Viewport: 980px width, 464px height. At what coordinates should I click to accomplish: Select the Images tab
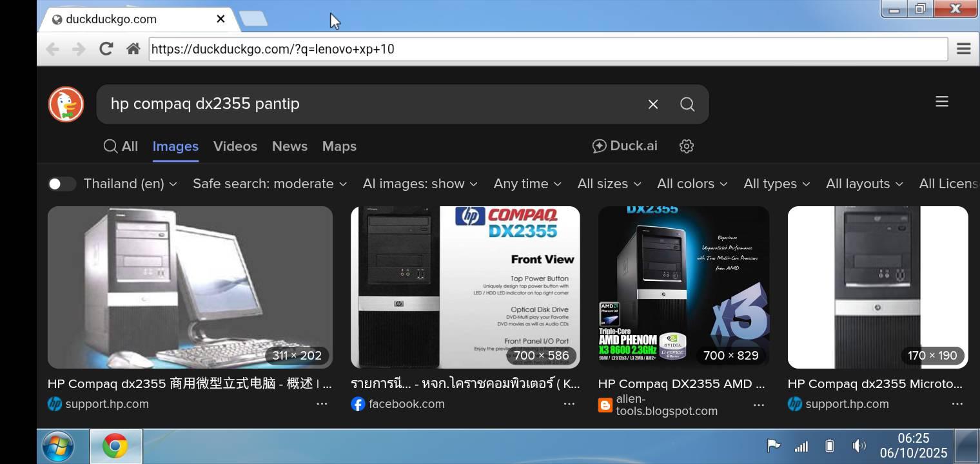175,146
